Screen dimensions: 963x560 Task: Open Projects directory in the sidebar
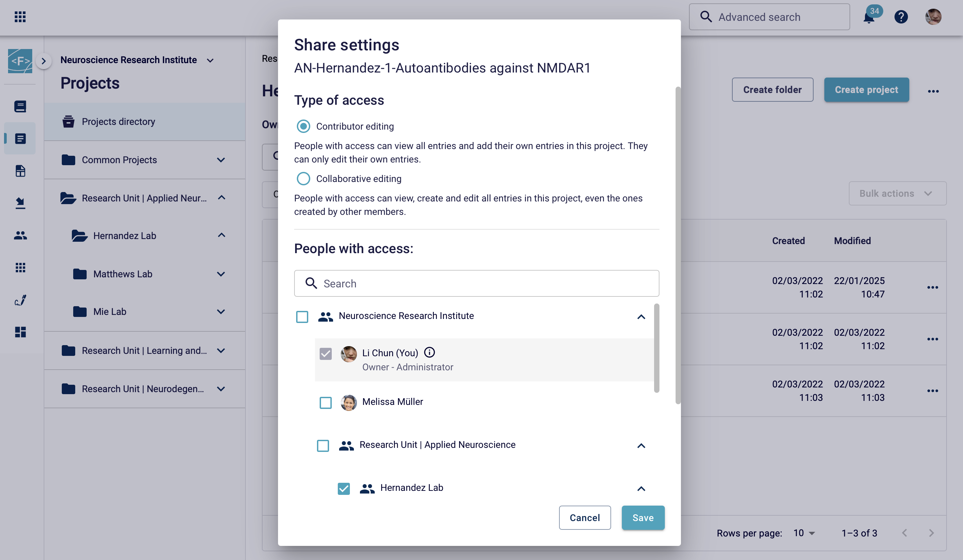[x=119, y=122]
